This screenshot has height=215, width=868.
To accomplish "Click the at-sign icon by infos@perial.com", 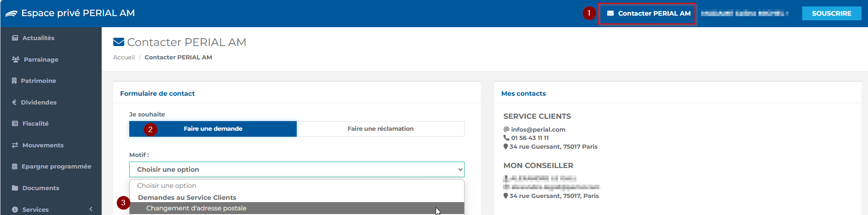I will click(506, 129).
